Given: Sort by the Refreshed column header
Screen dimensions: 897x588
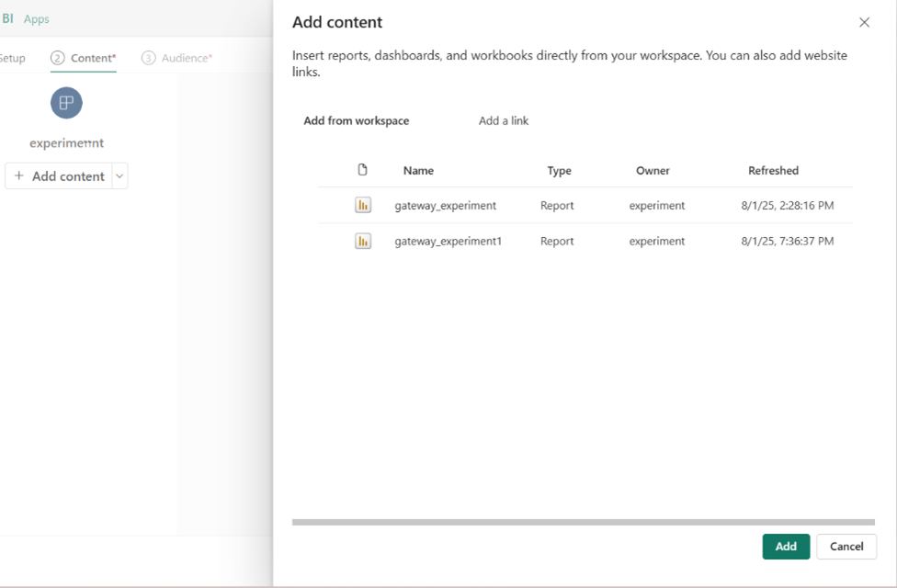Looking at the screenshot, I should (773, 171).
